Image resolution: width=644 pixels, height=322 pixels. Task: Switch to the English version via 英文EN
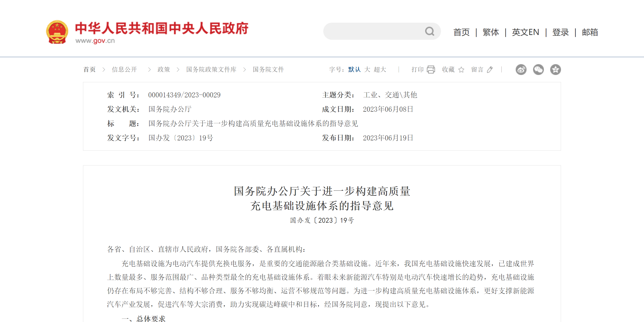[525, 32]
